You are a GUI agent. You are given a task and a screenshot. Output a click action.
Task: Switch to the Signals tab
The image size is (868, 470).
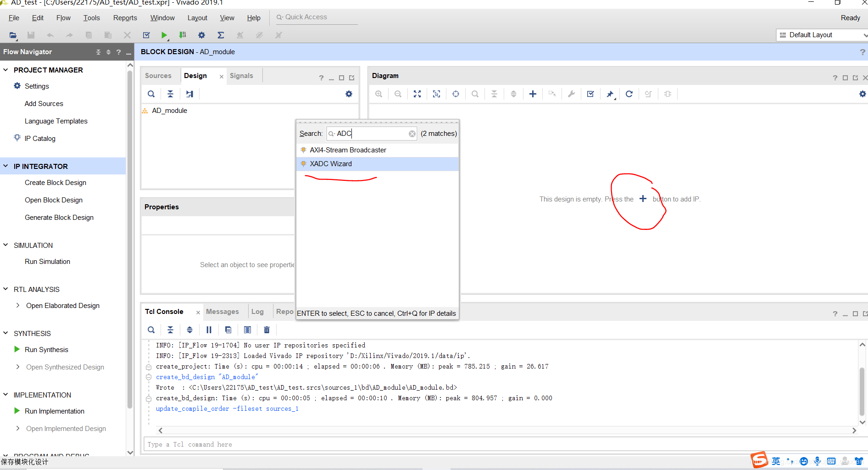[241, 76]
